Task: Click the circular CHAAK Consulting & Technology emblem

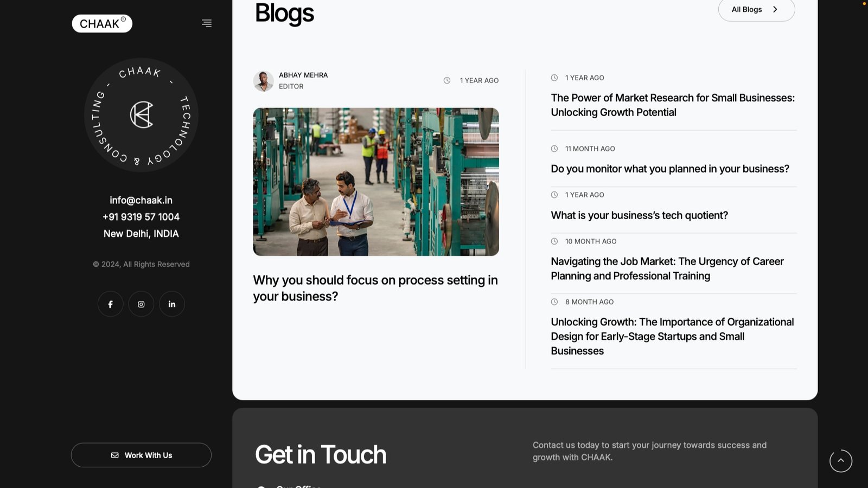Action: click(141, 115)
